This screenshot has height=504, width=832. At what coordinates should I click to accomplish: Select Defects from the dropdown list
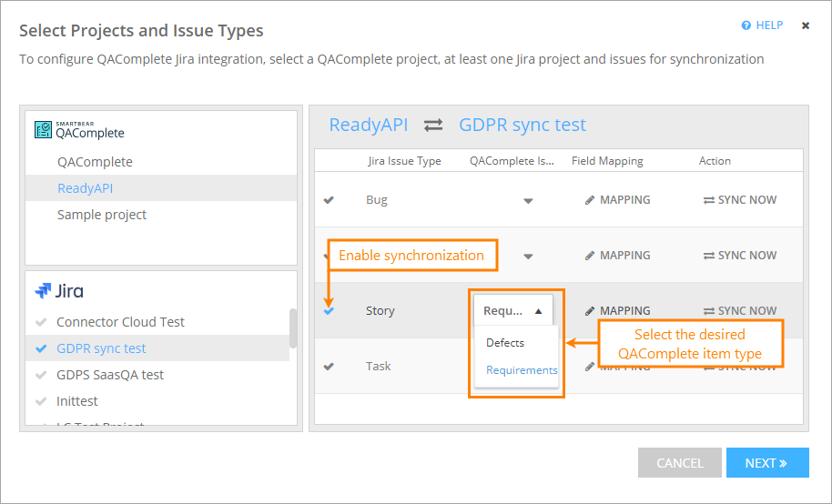tap(505, 343)
